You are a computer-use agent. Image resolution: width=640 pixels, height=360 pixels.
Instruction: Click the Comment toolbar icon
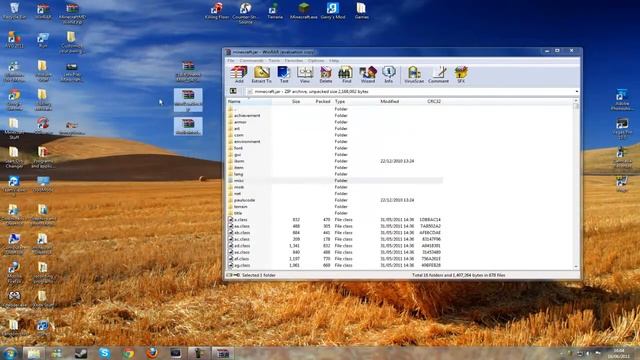(x=438, y=75)
